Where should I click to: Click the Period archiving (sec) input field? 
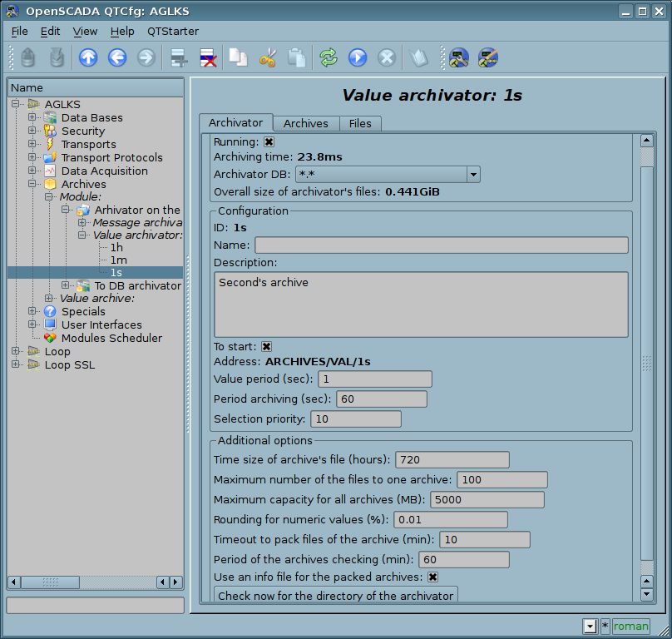click(381, 399)
